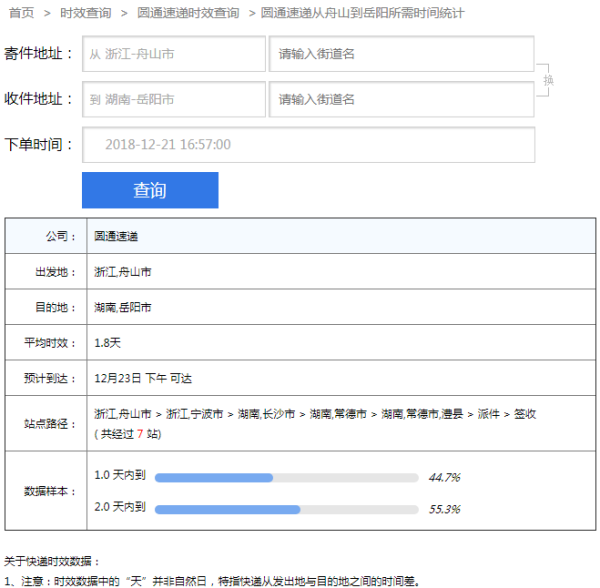Viewport: 600px width, 588px height.
Task: Click the 1.0 天内到 progress bar
Action: click(x=287, y=478)
